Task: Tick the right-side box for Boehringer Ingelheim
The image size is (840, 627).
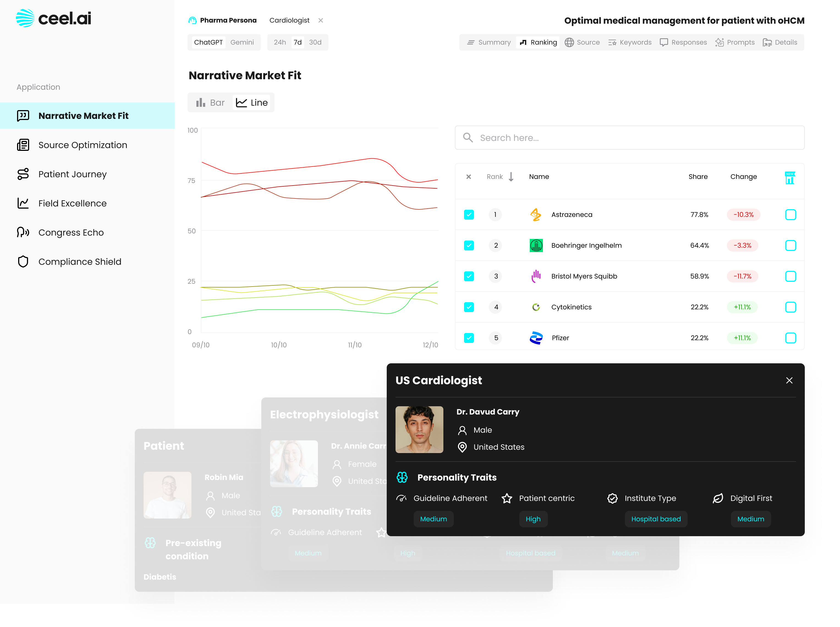Action: pyautogui.click(x=790, y=245)
